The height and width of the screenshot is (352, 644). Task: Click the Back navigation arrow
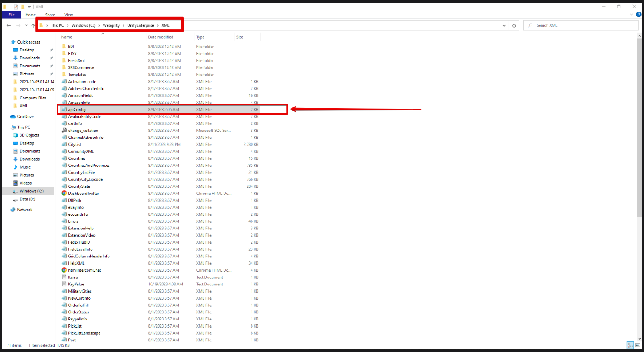click(8, 25)
